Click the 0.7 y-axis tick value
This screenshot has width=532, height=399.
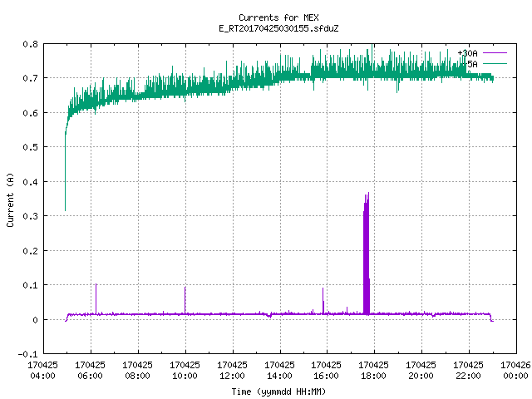(x=30, y=78)
